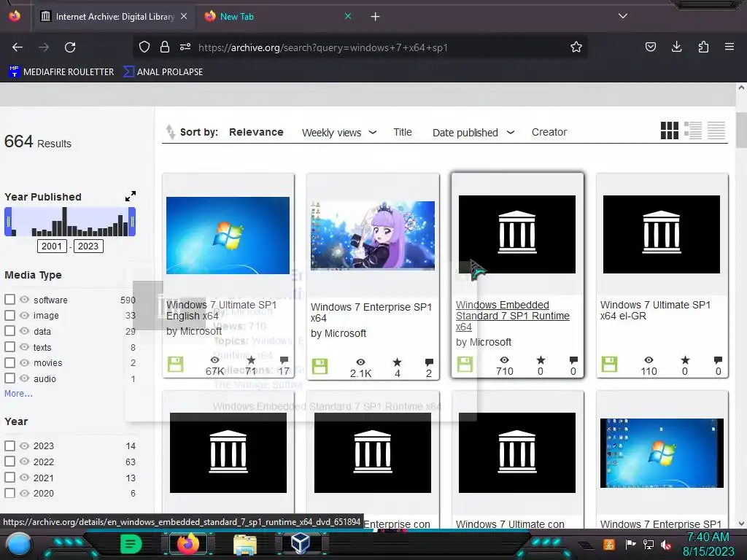Open MEDIAFIRE ROULETTER bookmark
This screenshot has height=560, width=747.
pos(61,72)
